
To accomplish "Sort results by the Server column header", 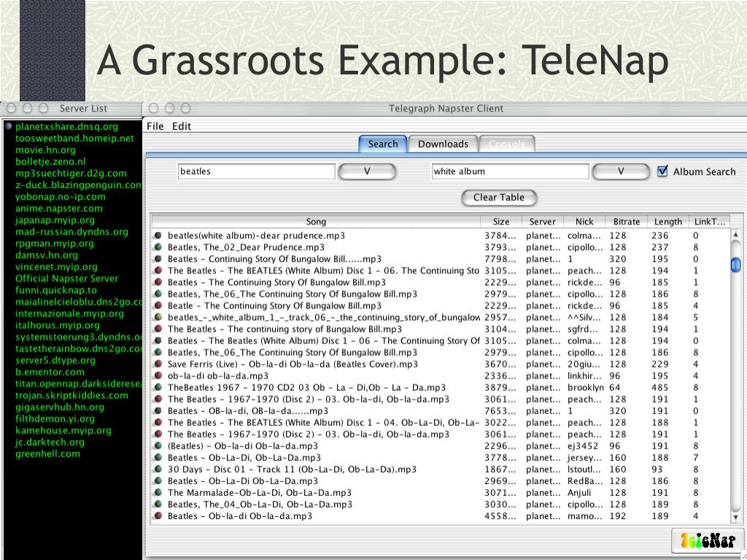I will click(x=543, y=222).
